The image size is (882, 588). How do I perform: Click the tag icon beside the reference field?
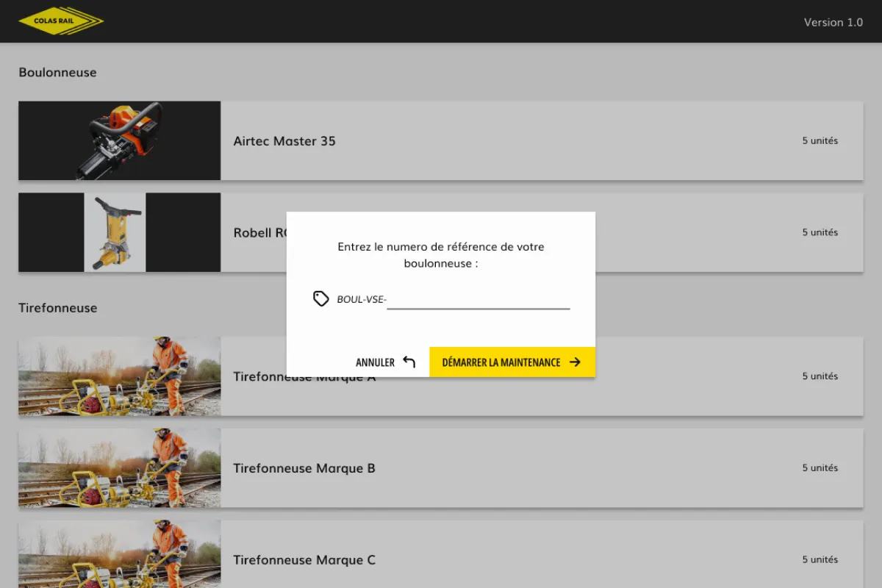320,298
